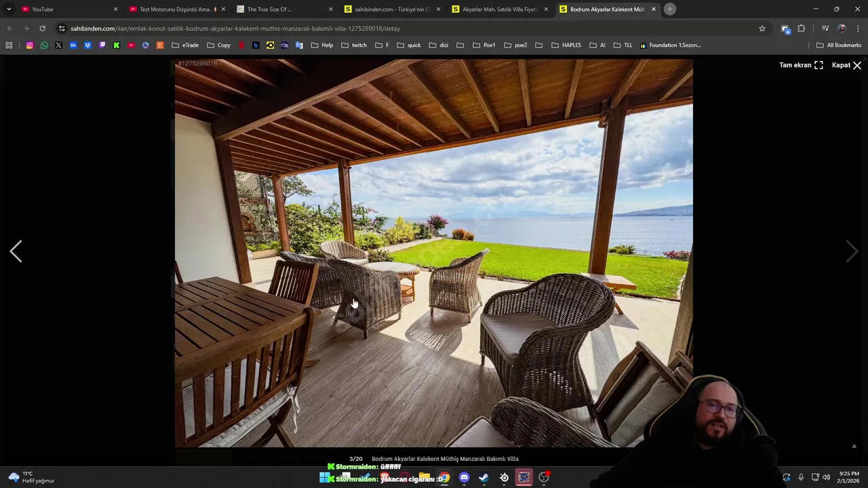Open the dizi bookmark folder

tap(439, 45)
